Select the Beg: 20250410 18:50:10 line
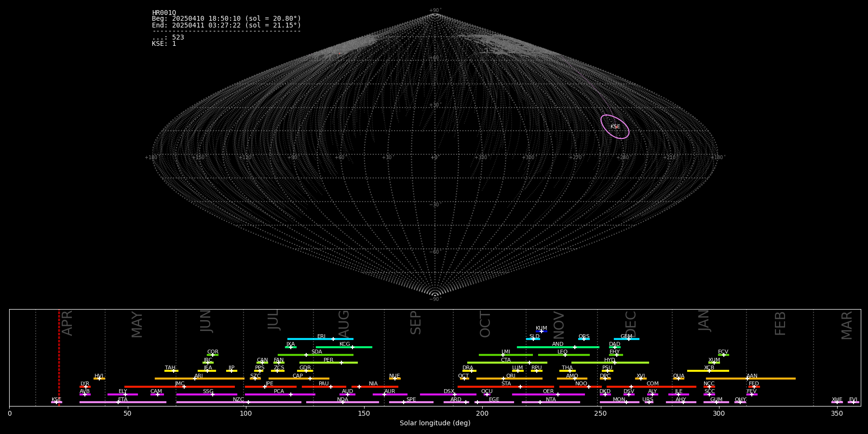The height and width of the screenshot is (434, 868). point(226,19)
